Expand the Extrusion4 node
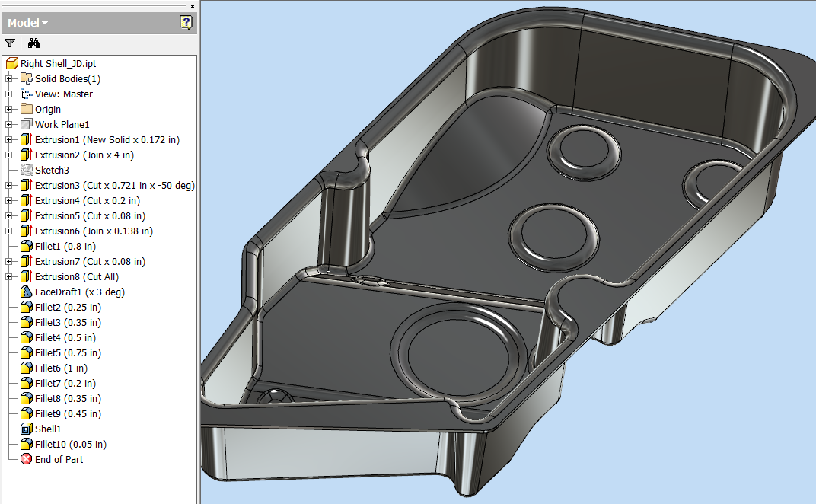 [x=9, y=200]
